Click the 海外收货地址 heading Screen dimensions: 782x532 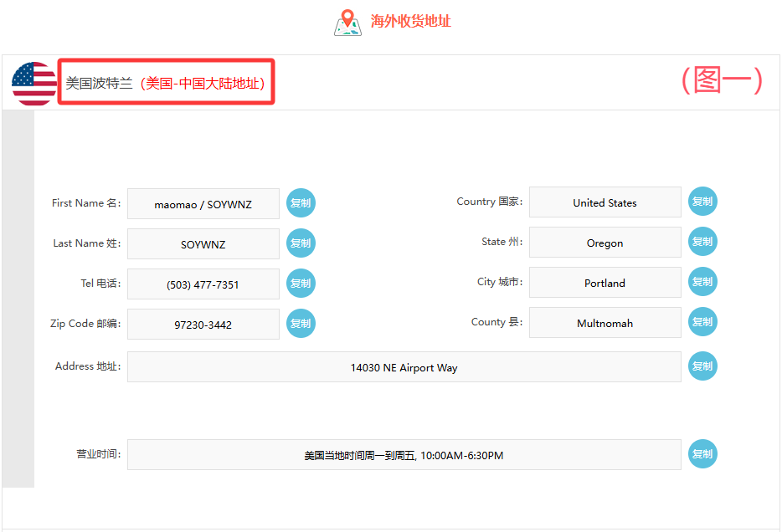410,21
